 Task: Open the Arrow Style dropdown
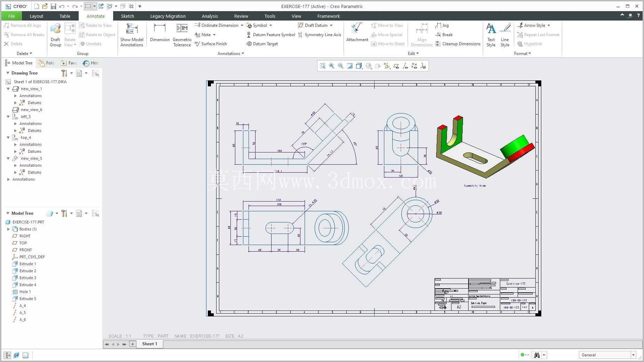tap(549, 25)
